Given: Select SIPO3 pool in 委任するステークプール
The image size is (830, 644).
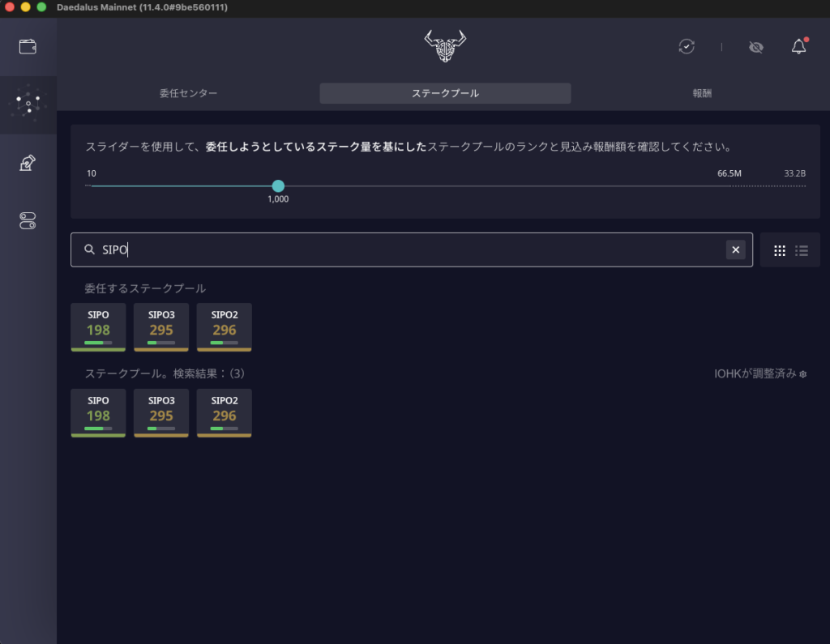Looking at the screenshot, I should 161,327.
